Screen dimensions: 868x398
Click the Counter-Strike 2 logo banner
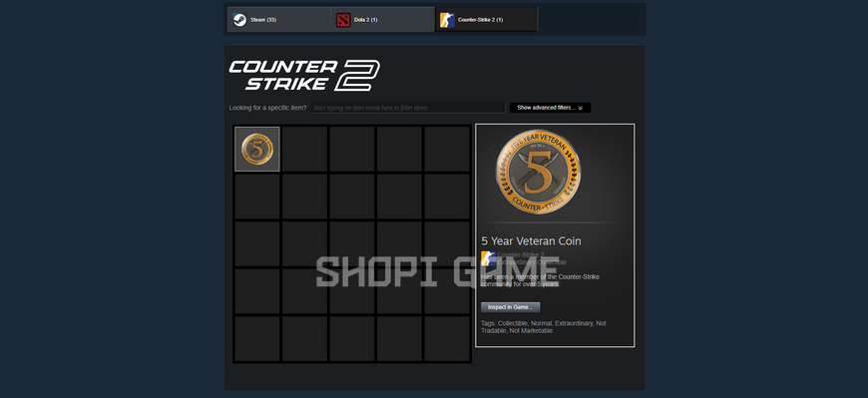(304, 75)
